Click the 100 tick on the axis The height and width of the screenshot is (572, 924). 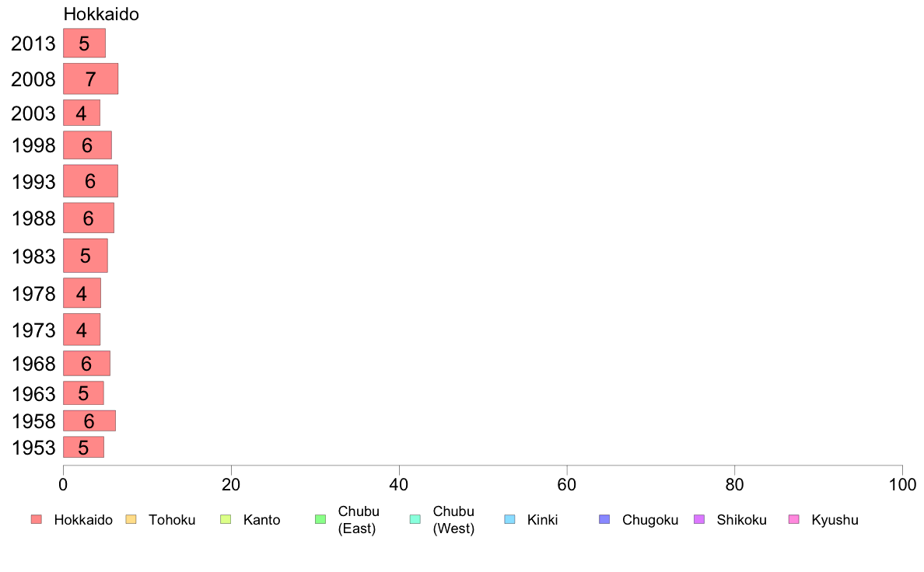902,485
